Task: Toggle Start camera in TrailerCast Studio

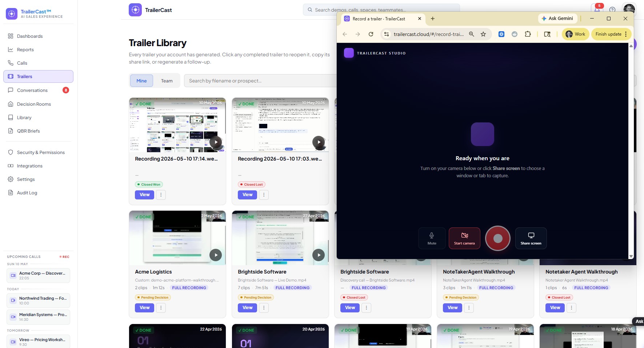Action: click(x=464, y=238)
